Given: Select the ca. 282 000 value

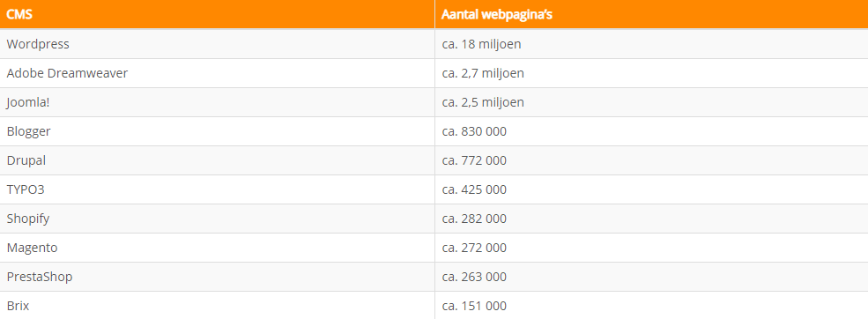Looking at the screenshot, I should [x=474, y=219].
